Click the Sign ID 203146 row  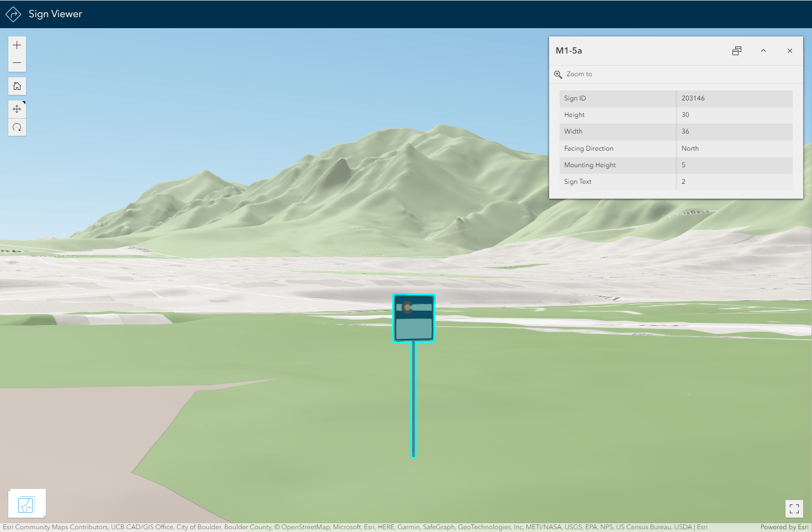tap(676, 98)
